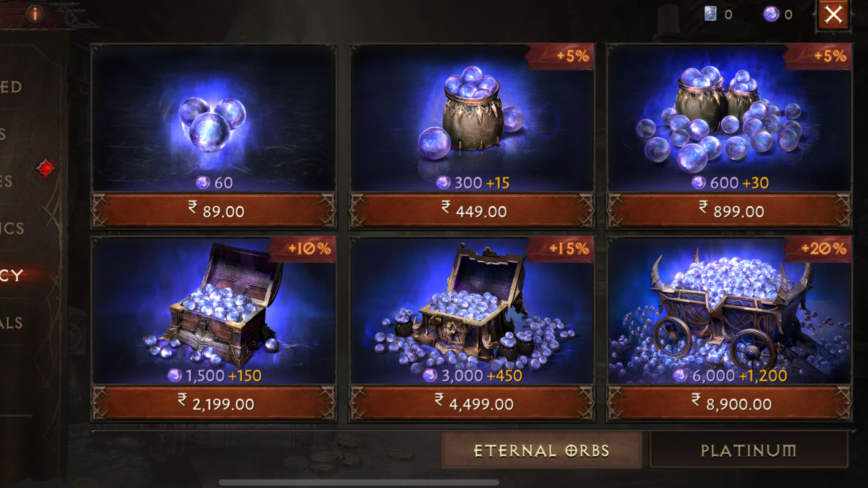
Task: Tap the platinum card balance icon
Action: [710, 14]
